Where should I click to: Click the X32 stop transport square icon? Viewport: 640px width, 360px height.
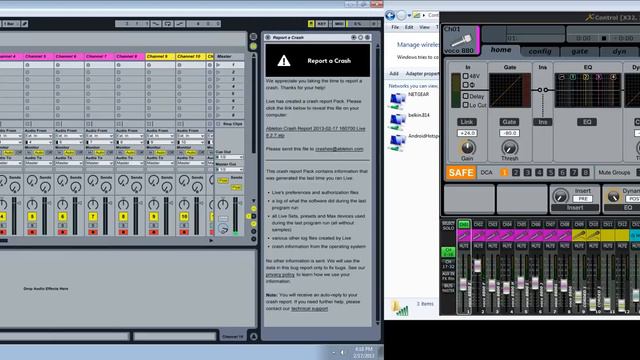604,38
